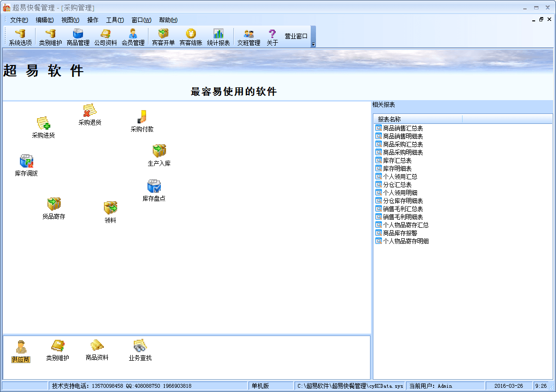Click 商品管理 in the toolbar

pos(78,37)
